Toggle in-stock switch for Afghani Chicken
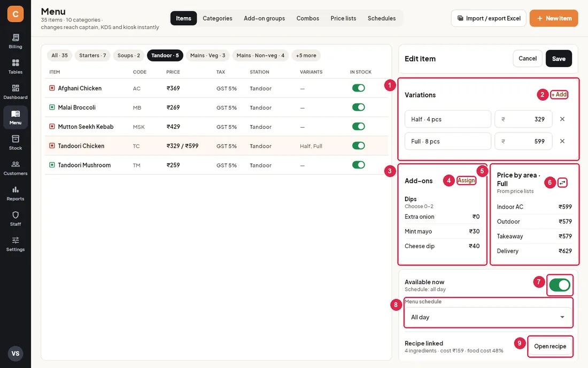 click(359, 88)
